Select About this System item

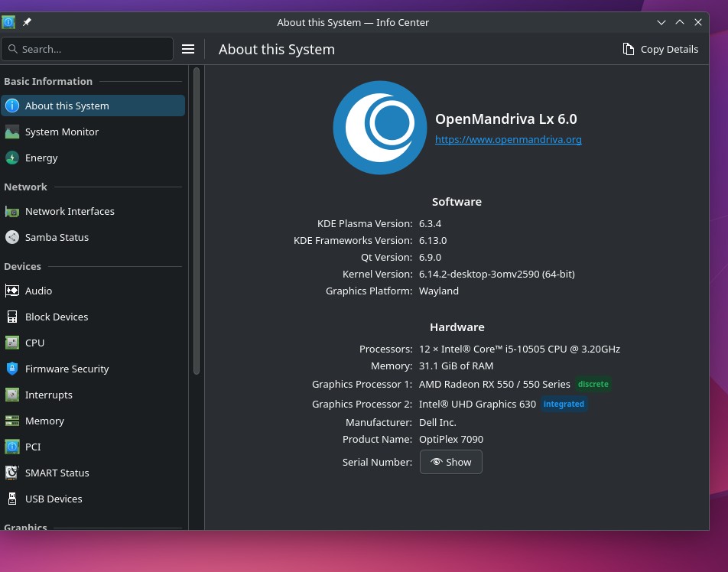coord(93,106)
